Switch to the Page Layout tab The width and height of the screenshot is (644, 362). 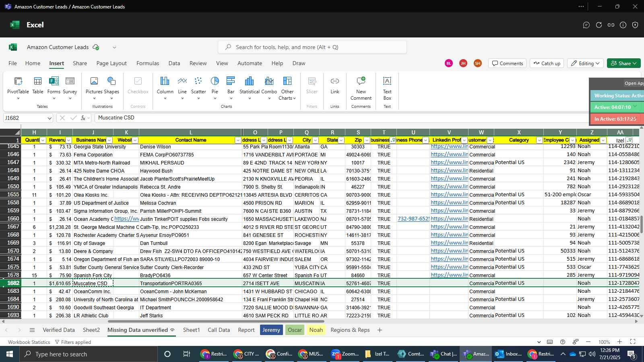coord(111,63)
